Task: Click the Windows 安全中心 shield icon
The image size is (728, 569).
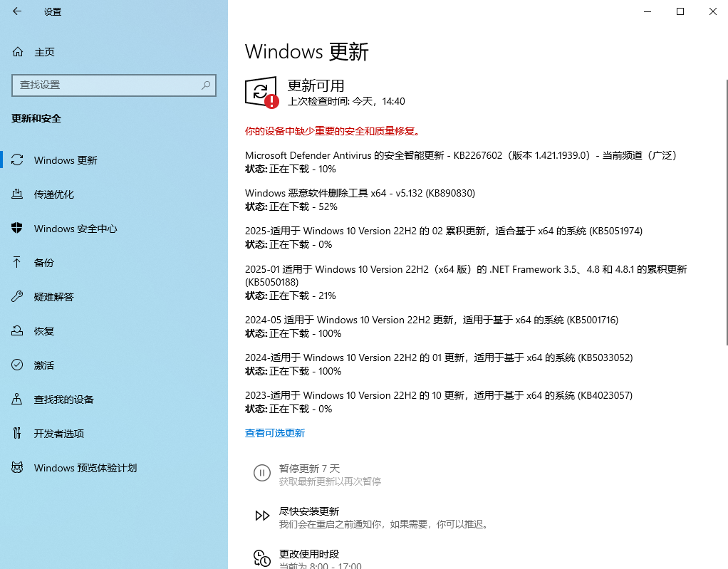Action: pyautogui.click(x=17, y=229)
